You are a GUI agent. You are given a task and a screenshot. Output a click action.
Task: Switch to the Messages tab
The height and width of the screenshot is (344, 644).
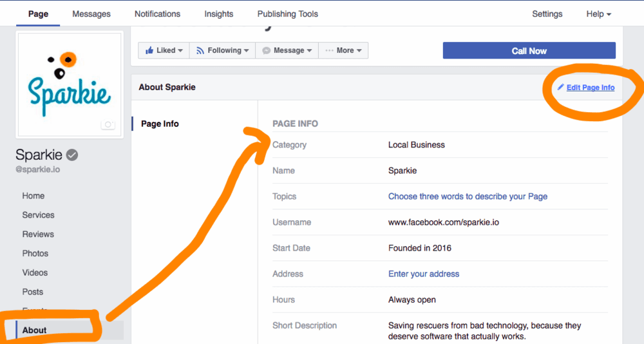[x=91, y=14]
